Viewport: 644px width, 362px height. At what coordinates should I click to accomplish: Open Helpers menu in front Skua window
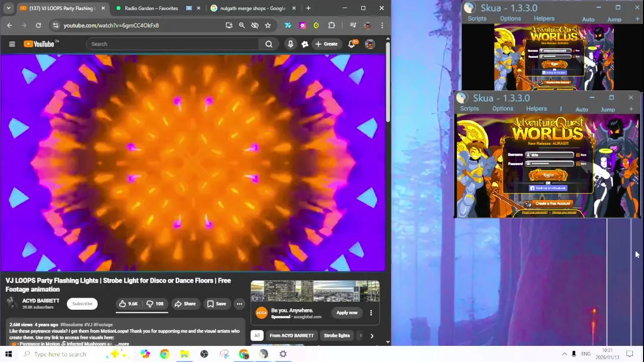(536, 109)
